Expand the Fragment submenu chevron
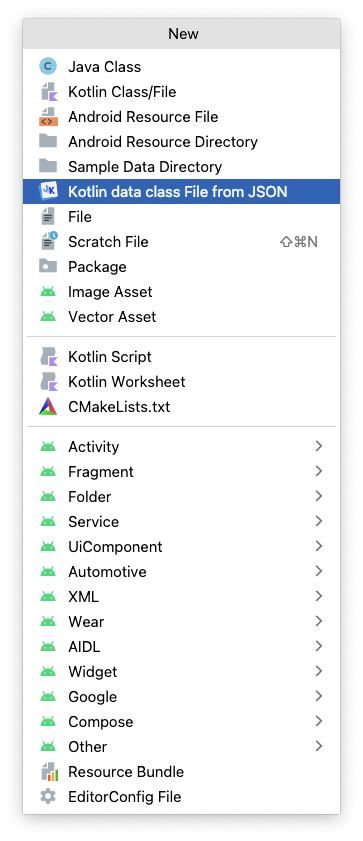 click(319, 471)
